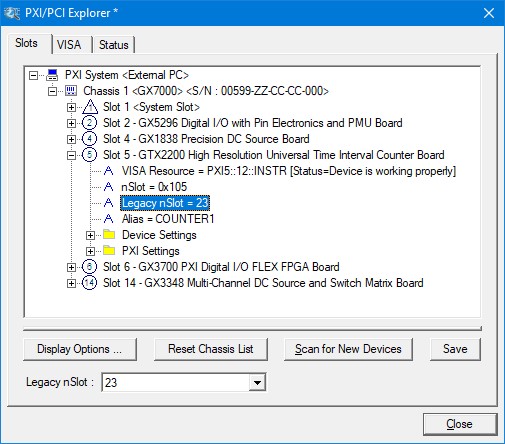
Task: Select the 'PXI System <External PC>' row
Action: [127, 75]
